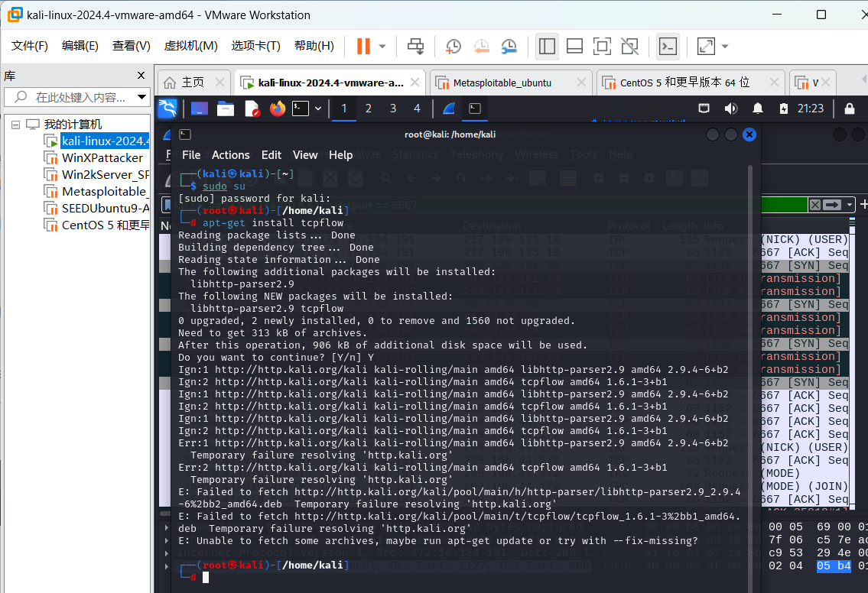Select terminal window in Kali taskbar
This screenshot has height=593, width=868.
point(475,109)
